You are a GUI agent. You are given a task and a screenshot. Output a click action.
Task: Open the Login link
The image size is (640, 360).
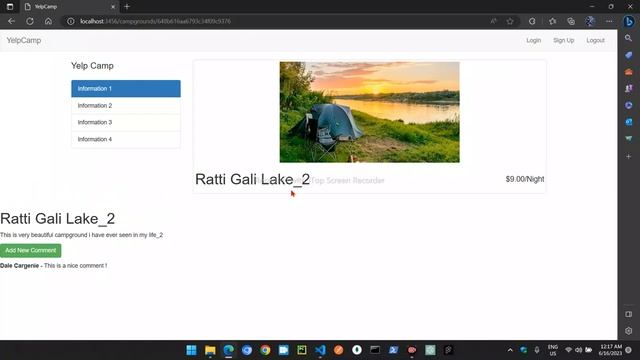point(533,40)
